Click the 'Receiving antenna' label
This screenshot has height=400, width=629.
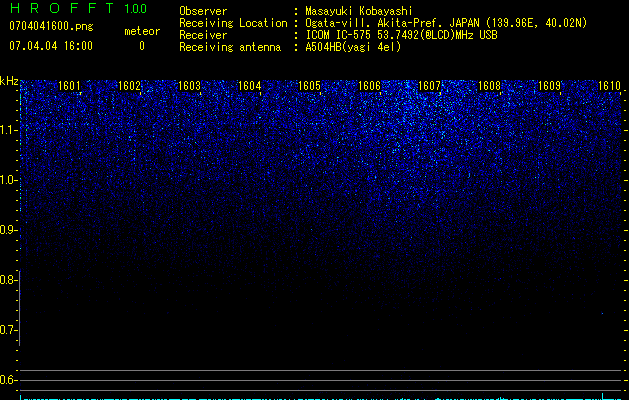(230, 47)
